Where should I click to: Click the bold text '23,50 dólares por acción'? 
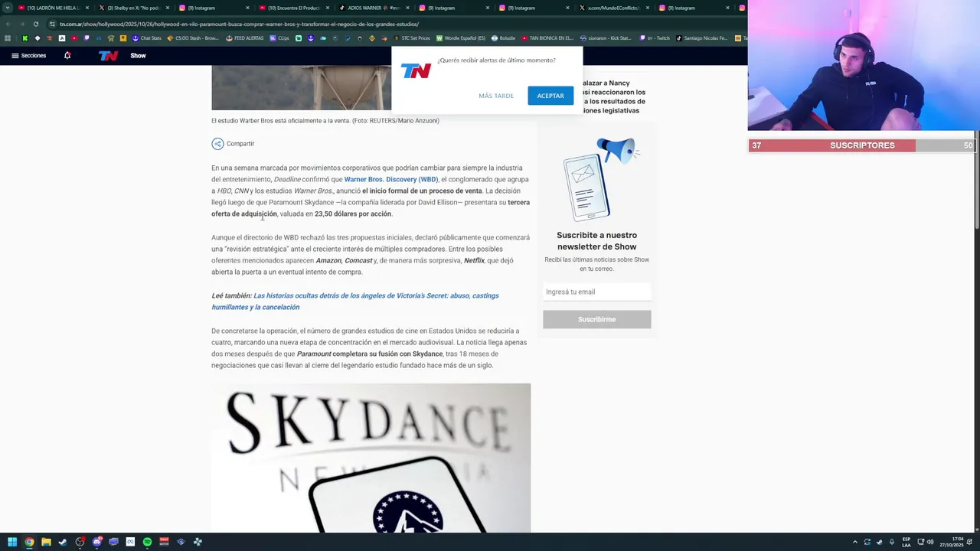[353, 214]
